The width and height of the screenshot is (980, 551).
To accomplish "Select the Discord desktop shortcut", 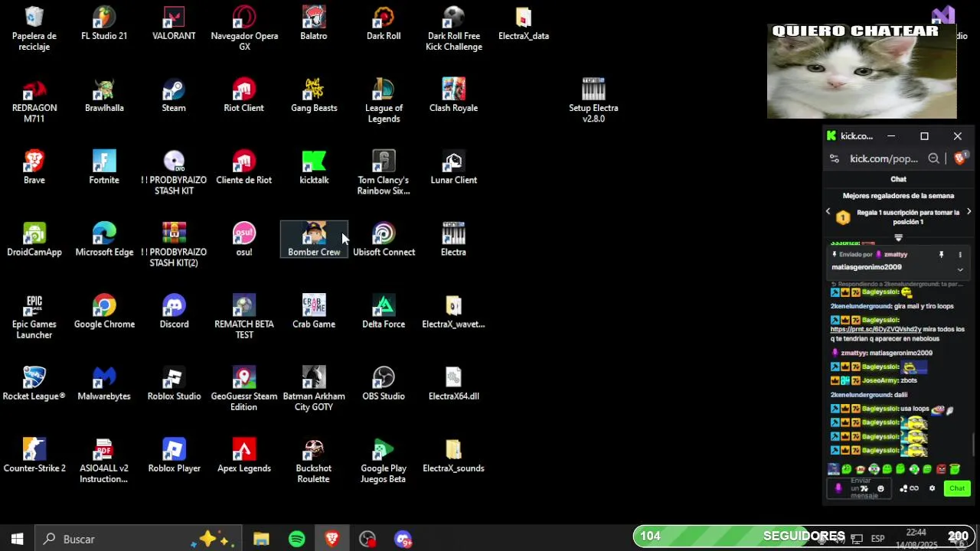I will click(174, 311).
